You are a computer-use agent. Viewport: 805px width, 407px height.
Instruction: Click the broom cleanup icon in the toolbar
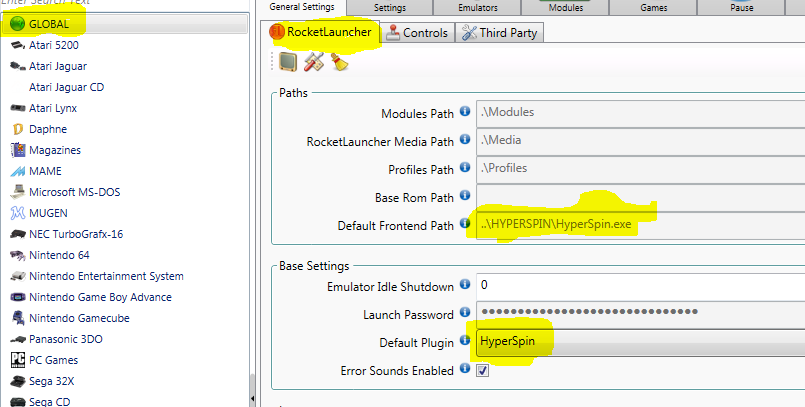click(339, 62)
